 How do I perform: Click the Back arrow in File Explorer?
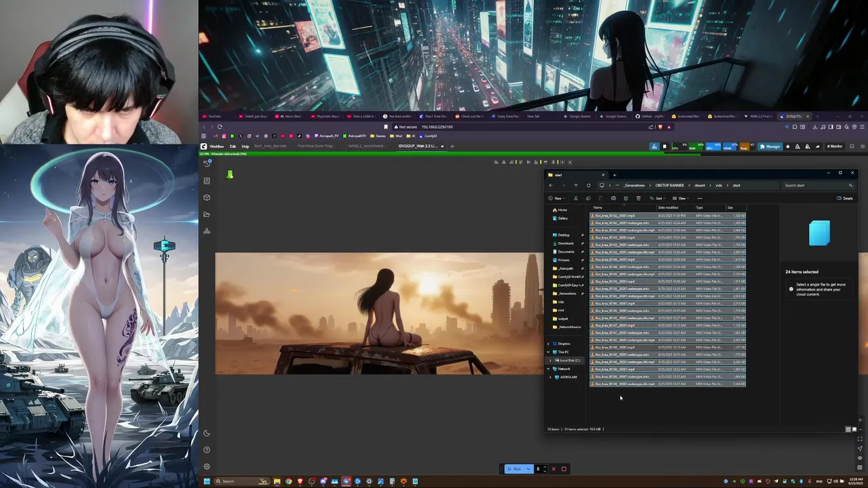[551, 185]
